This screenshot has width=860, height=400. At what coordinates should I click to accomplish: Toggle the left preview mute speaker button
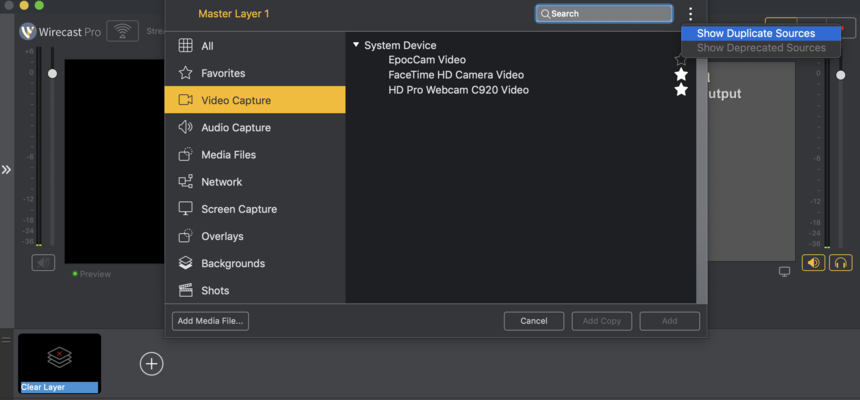point(43,263)
